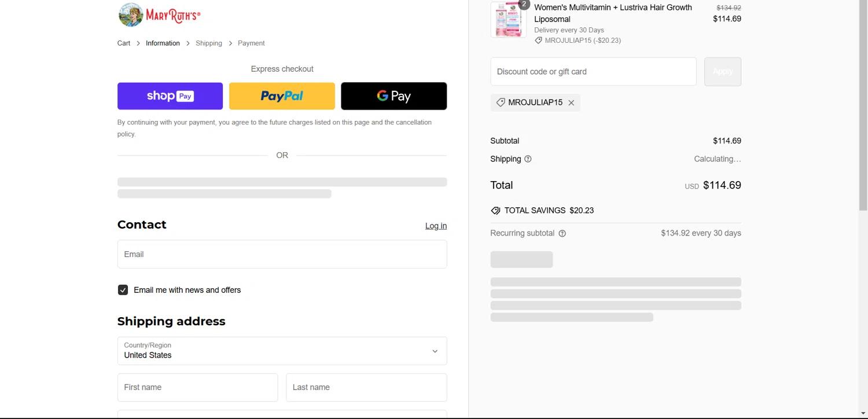The width and height of the screenshot is (868, 419).
Task: Click the product quantity badge
Action: tap(524, 4)
